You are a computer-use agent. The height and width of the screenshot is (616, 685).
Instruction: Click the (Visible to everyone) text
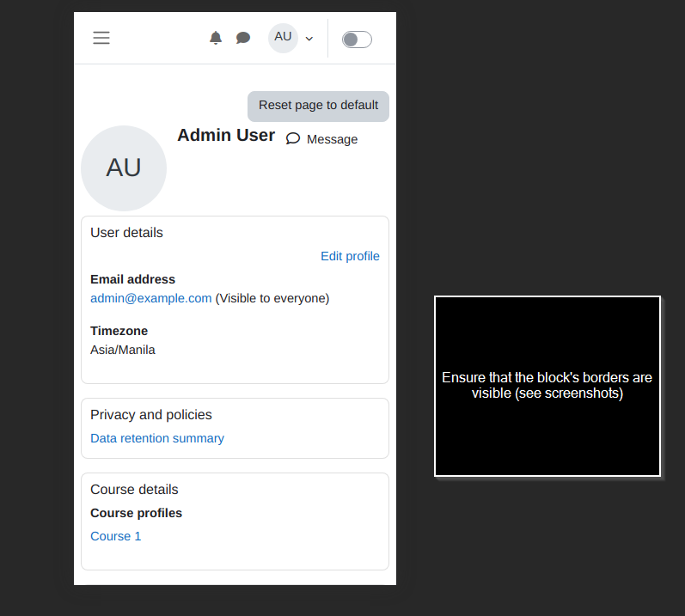click(272, 299)
